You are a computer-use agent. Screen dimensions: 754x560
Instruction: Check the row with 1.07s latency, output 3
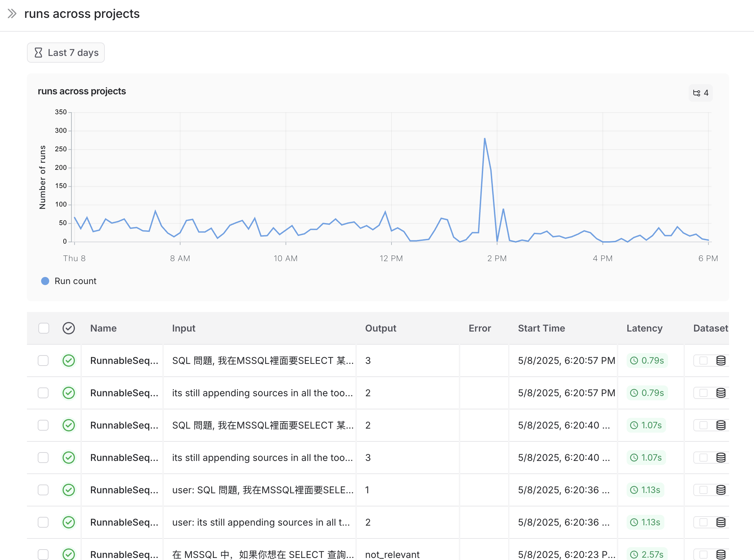coord(43,458)
